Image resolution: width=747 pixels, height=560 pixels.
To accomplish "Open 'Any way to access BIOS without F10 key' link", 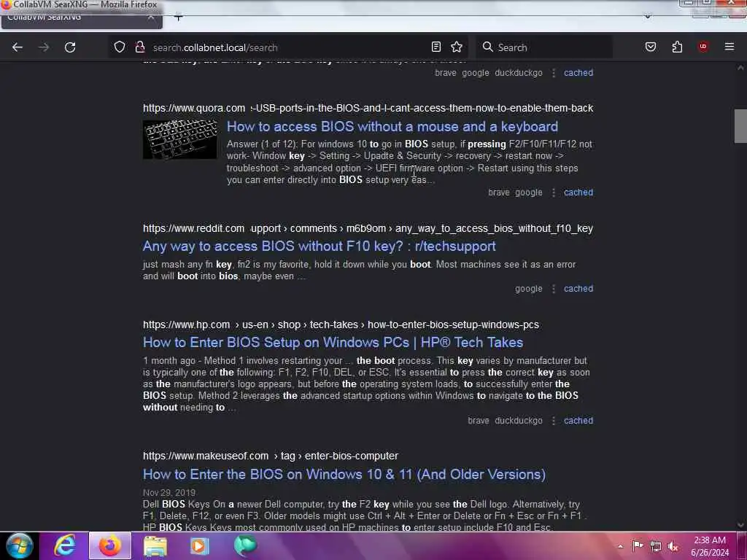I will 320,246.
